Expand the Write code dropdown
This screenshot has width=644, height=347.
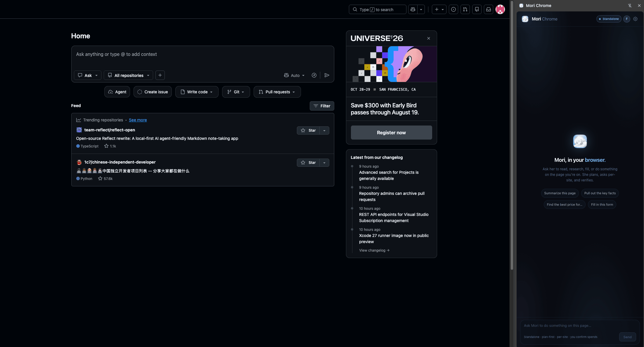[197, 92]
